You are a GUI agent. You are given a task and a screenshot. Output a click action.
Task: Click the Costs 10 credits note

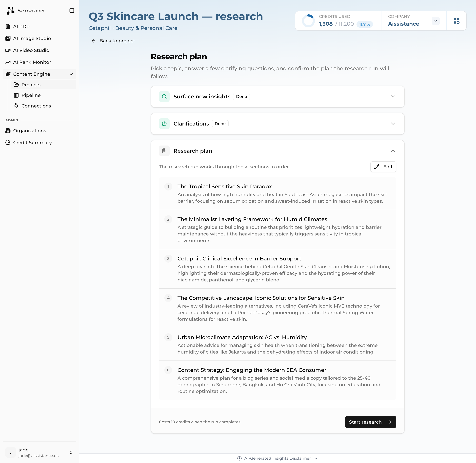[x=200, y=422]
